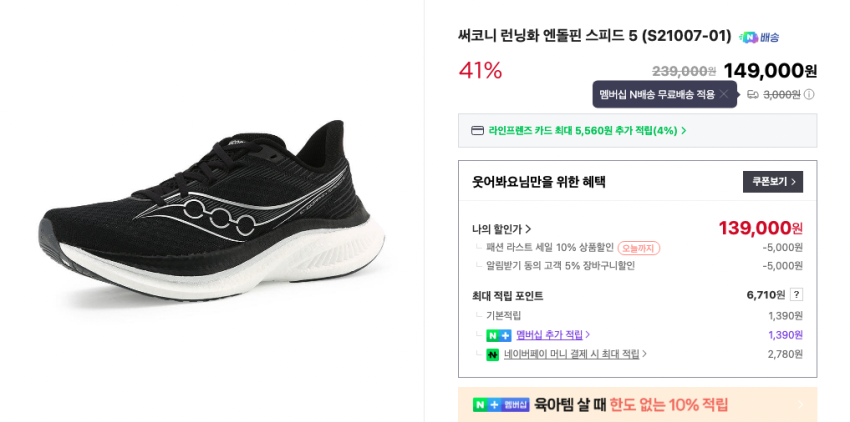Image resolution: width=850 pixels, height=422 pixels.
Task: Click the Naver Pay N icon
Action: coord(493,354)
